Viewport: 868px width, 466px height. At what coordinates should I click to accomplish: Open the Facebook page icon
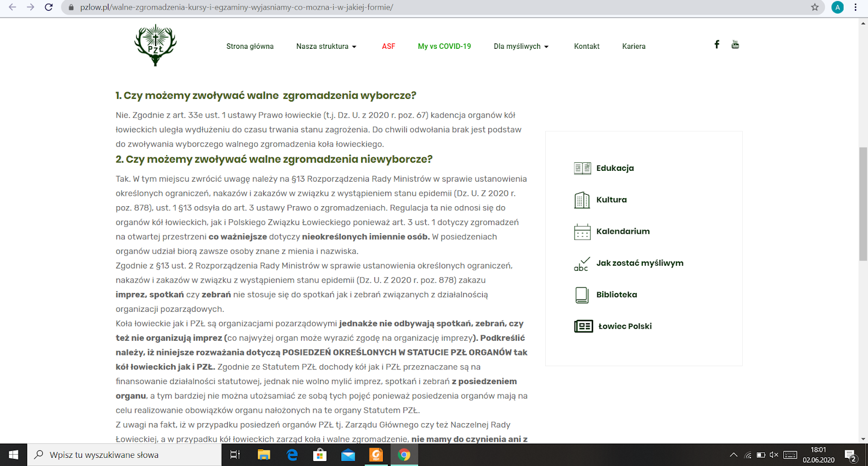pyautogui.click(x=717, y=44)
